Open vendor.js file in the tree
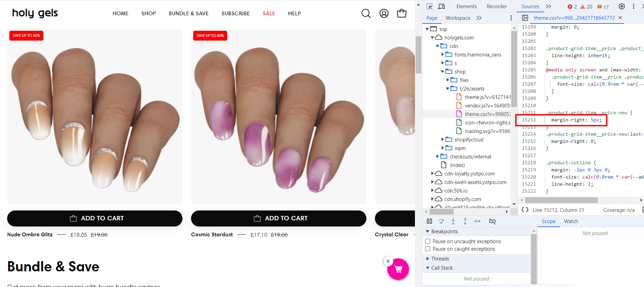Viewport: 644px width, 287px height. click(484, 106)
